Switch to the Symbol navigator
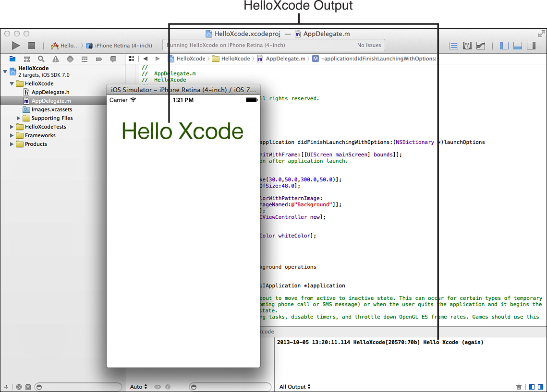The image size is (547, 392). tap(27, 59)
